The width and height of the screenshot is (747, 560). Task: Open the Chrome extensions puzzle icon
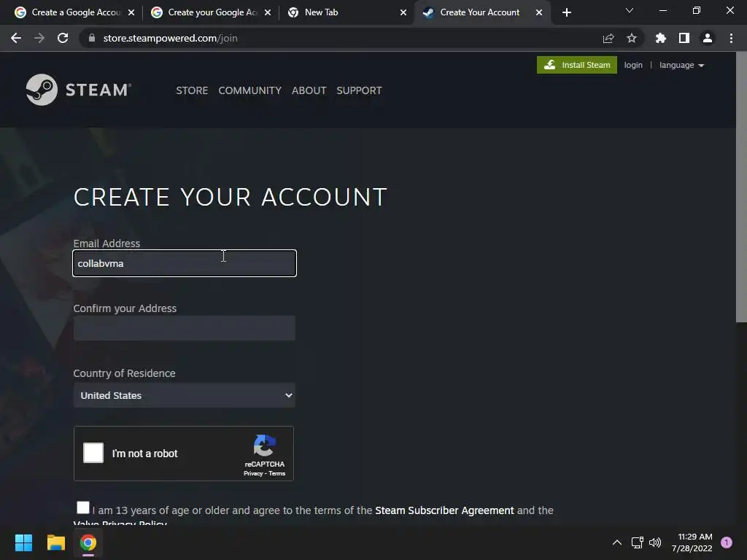pos(660,38)
